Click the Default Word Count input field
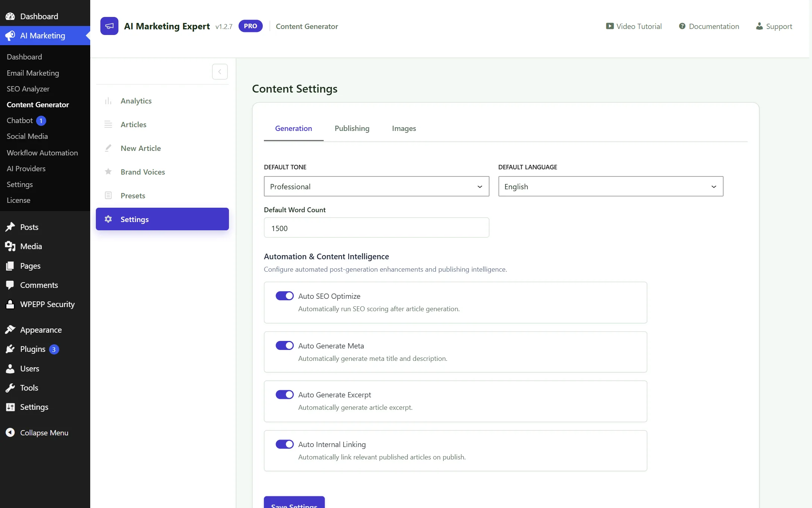 click(x=376, y=228)
